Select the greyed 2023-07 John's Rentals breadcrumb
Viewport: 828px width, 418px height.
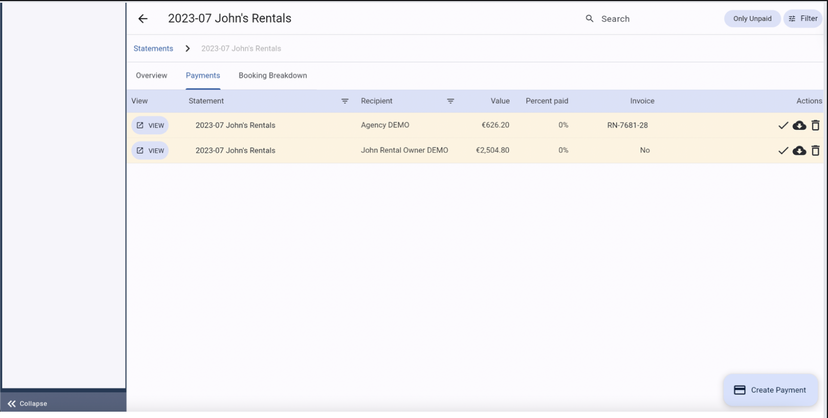(241, 49)
